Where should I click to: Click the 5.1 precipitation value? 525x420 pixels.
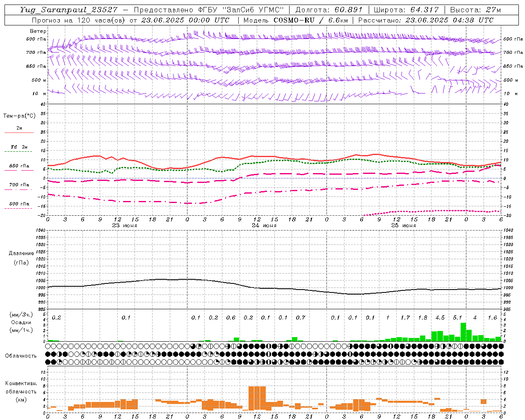click(457, 317)
